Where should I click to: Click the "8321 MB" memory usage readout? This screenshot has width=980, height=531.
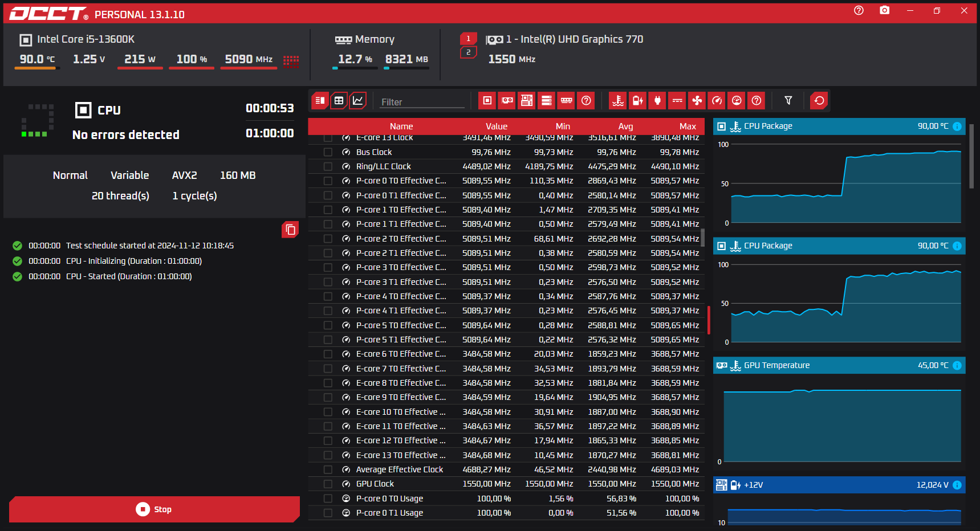tap(406, 59)
